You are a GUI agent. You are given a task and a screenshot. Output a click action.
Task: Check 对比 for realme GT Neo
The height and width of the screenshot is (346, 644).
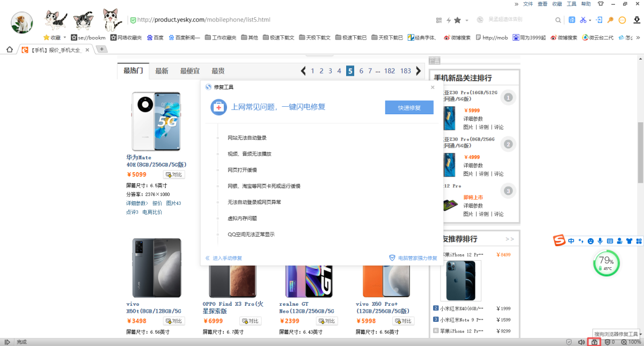(327, 321)
